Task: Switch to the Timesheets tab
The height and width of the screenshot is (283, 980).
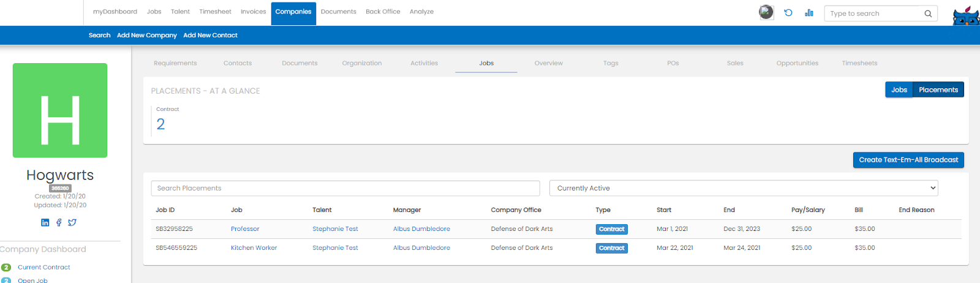Action: (x=859, y=63)
